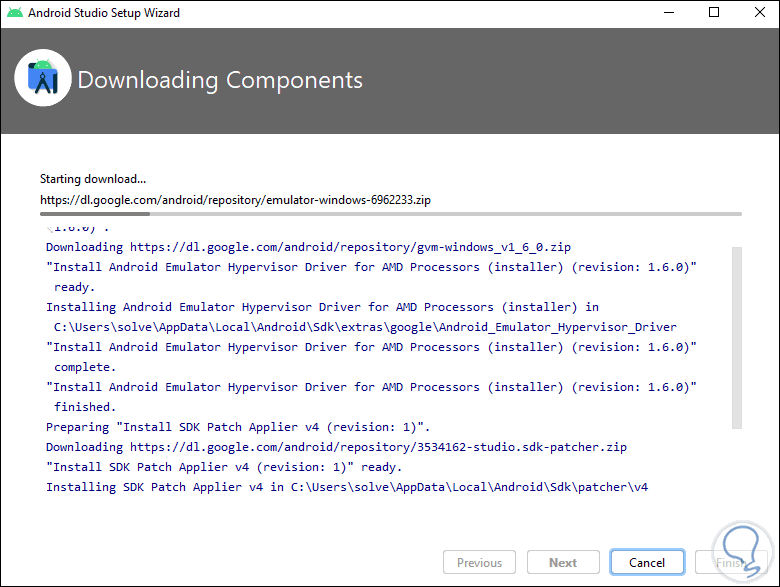Go back with the Previous button
The width and height of the screenshot is (780, 587).
pos(479,563)
